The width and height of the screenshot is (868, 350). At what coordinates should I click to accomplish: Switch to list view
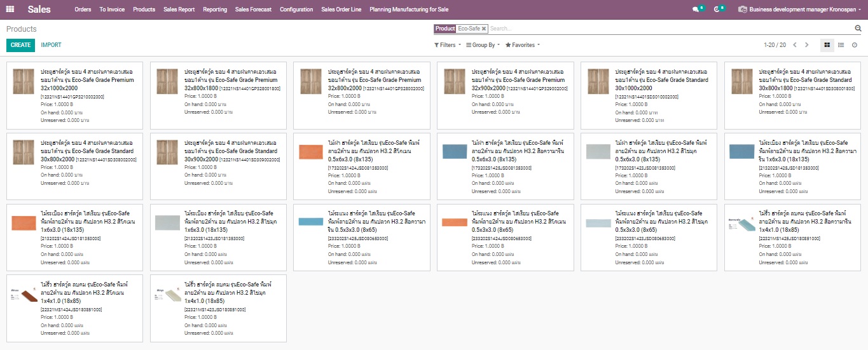841,45
